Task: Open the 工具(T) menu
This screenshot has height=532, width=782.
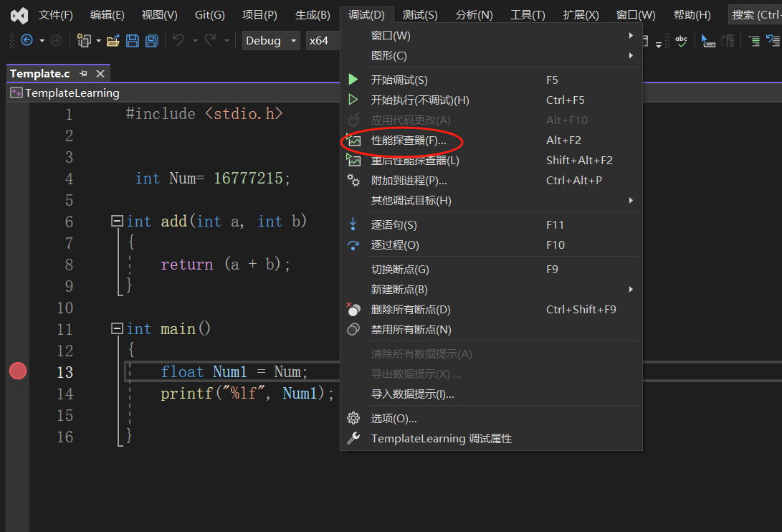Action: pos(528,15)
